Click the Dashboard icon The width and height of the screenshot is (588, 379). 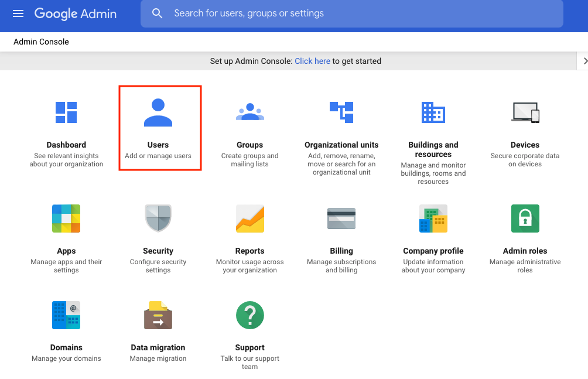click(x=66, y=112)
